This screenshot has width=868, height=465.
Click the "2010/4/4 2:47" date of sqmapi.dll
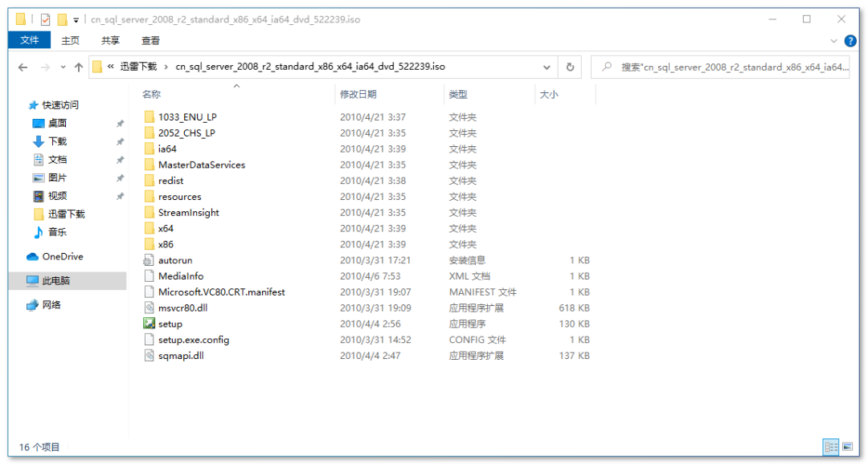click(370, 356)
